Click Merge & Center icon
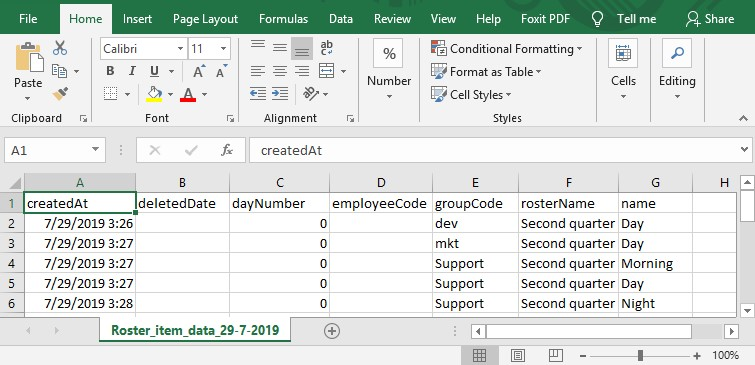This screenshot has height=365, width=755. [x=327, y=71]
